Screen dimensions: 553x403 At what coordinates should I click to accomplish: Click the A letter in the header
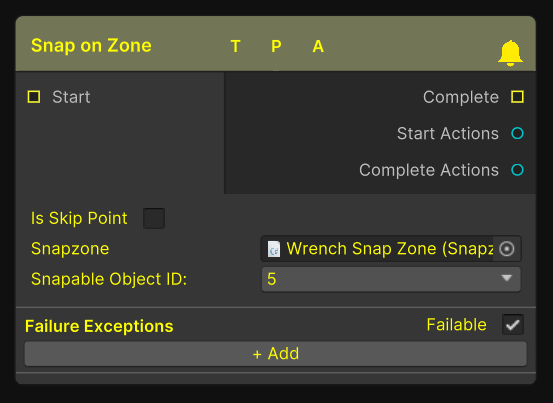(318, 46)
